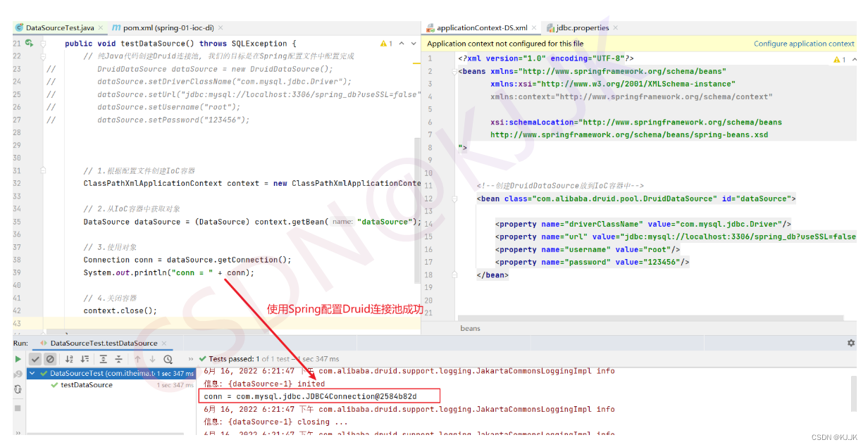
Task: Click the Application context not configured banner text
Action: point(505,44)
